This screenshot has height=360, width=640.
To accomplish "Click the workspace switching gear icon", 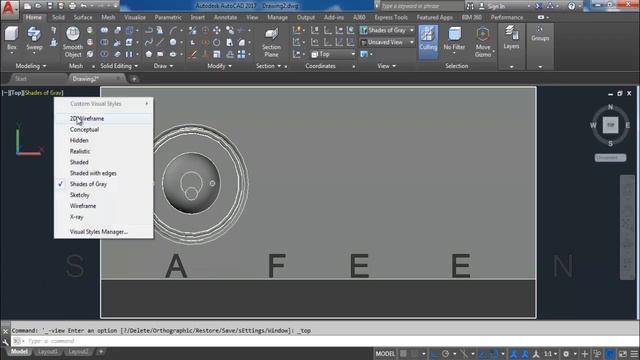I will pyautogui.click(x=566, y=353).
